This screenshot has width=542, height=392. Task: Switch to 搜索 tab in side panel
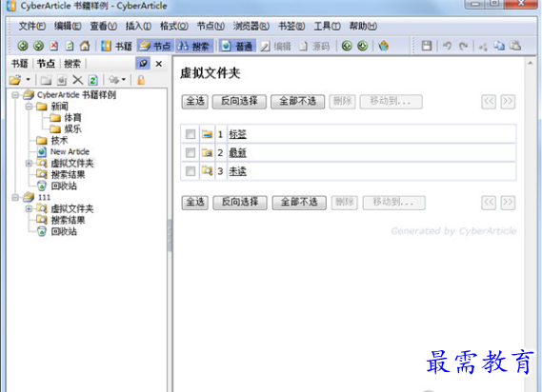point(72,64)
